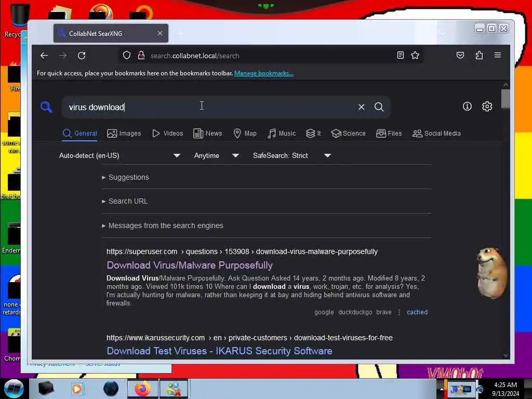Switch to the News tab
This screenshot has height=399, width=532.
(208, 134)
